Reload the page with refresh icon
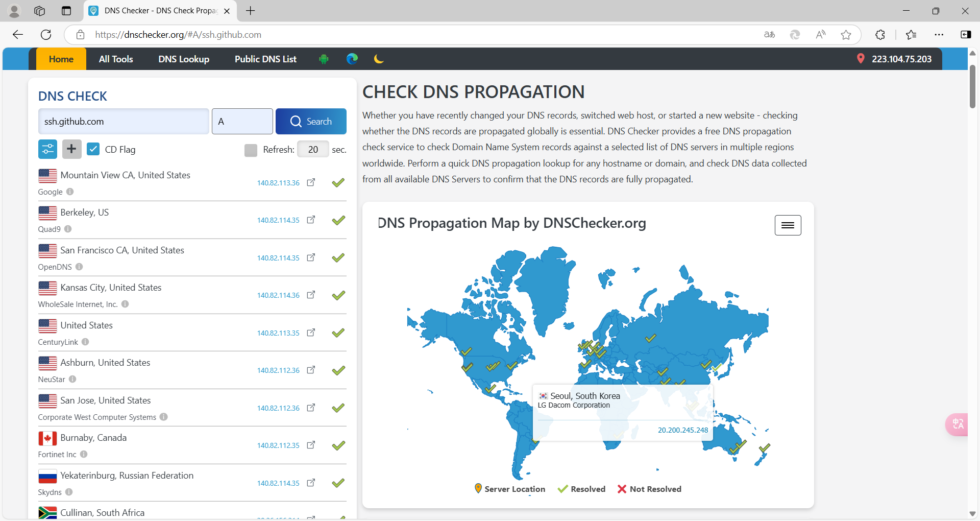 pos(46,35)
